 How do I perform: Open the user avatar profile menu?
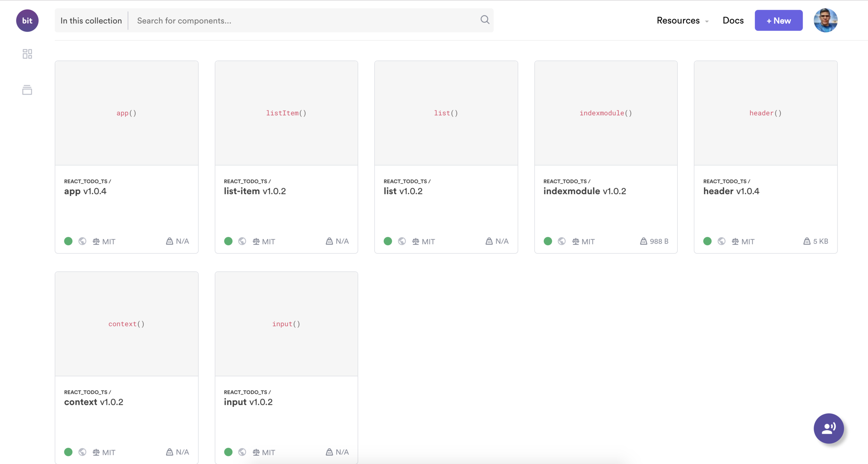[x=825, y=21]
